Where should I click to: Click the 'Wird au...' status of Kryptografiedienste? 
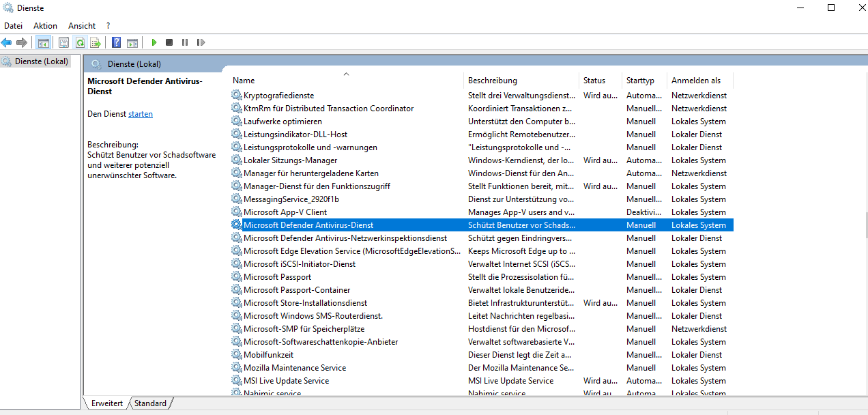coord(601,96)
